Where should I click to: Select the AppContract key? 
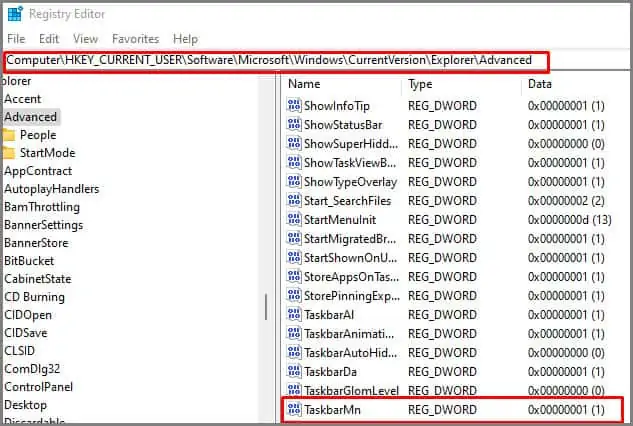pos(38,171)
